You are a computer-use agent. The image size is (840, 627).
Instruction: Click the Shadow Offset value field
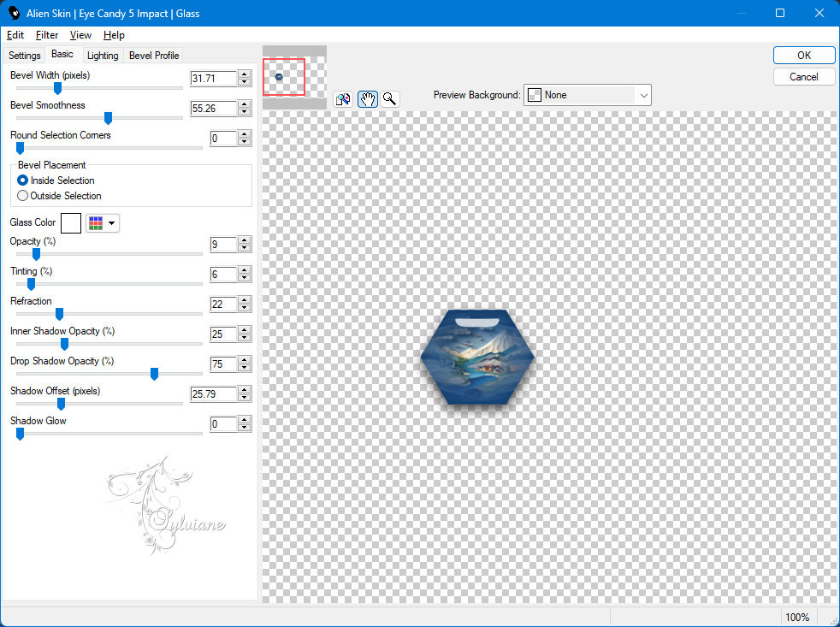tap(213, 393)
